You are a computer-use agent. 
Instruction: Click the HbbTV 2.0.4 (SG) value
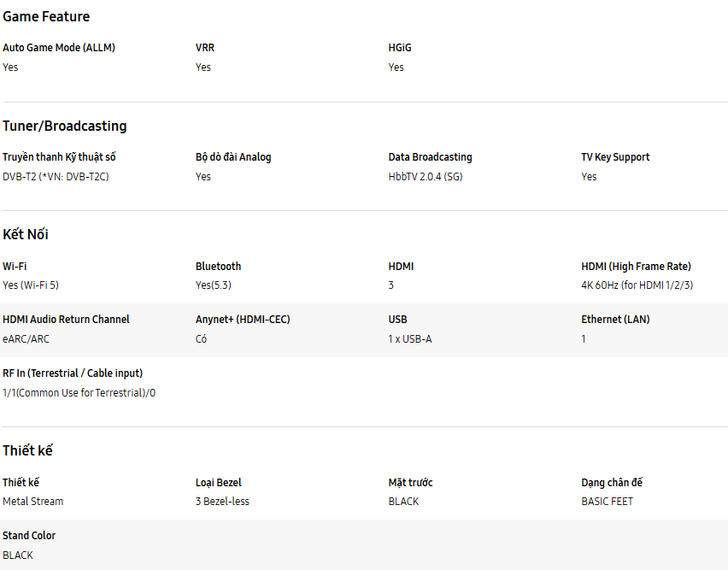pos(426,177)
